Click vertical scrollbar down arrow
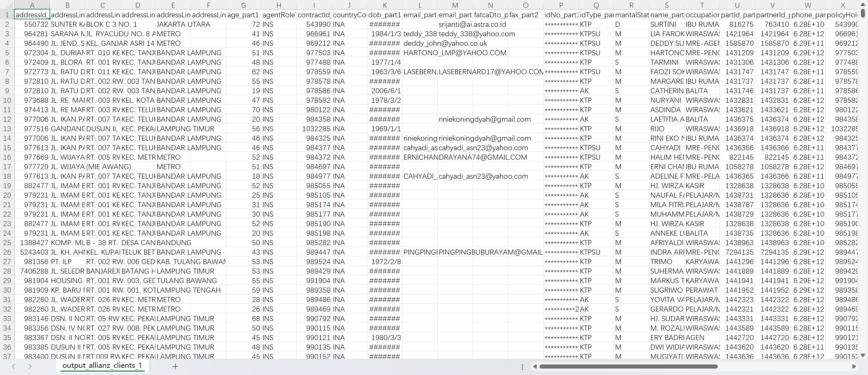Viewport: 868px width, 375px height. tap(863, 355)
